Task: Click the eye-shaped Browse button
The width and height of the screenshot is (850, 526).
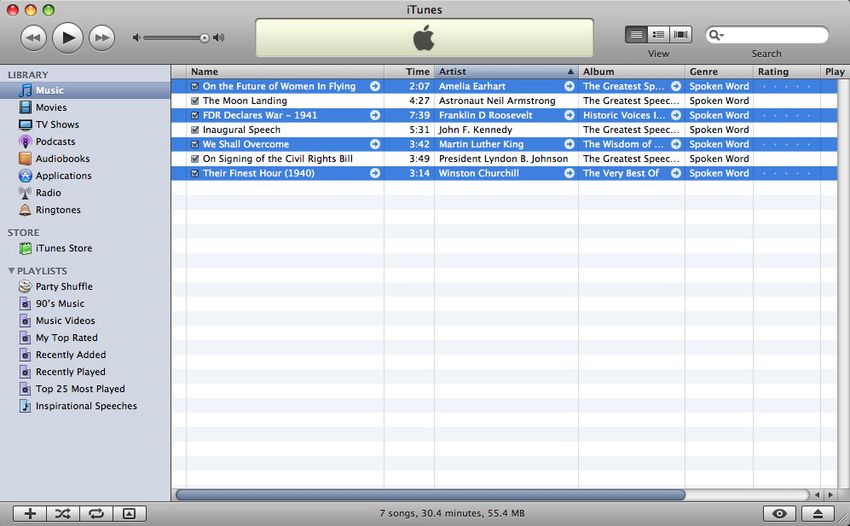Action: click(780, 514)
